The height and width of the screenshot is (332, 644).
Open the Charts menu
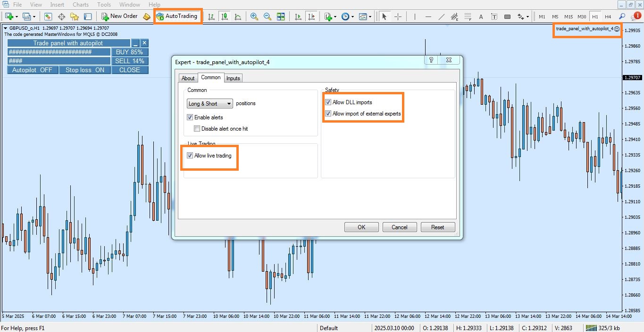80,4
